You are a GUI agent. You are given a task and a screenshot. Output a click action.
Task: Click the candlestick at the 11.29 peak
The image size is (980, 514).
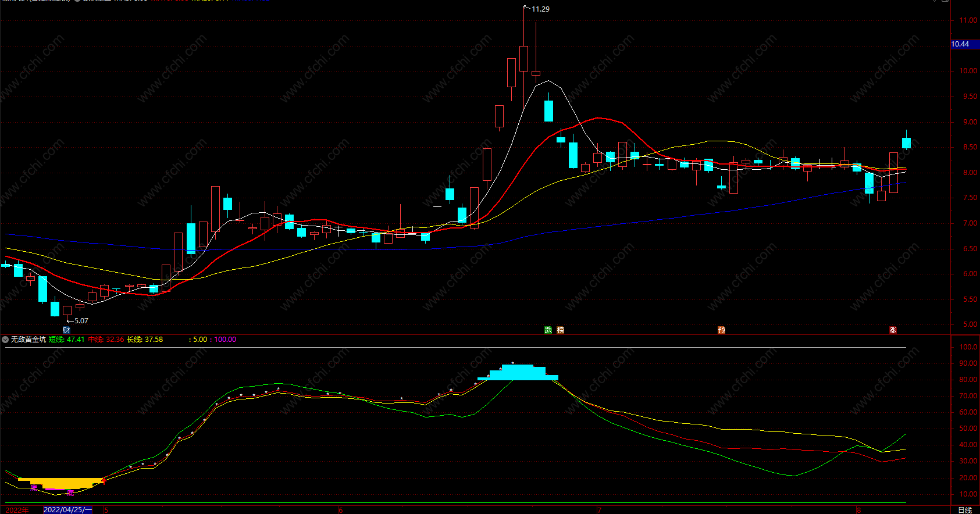pos(523,59)
